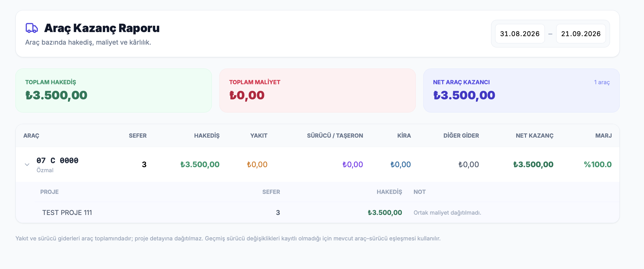This screenshot has width=644, height=269.
Task: Select the TOPLAM HAKEDİŞ card amount
Action: (x=56, y=95)
